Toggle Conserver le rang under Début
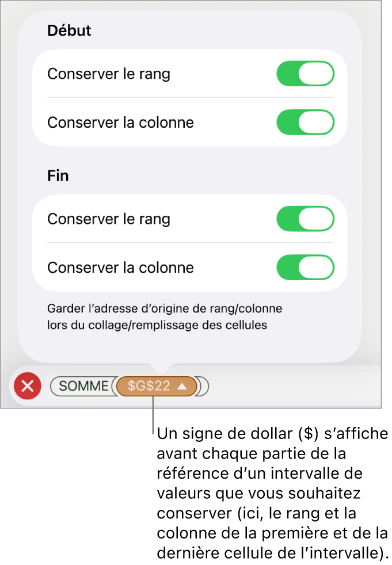 pyautogui.click(x=305, y=74)
